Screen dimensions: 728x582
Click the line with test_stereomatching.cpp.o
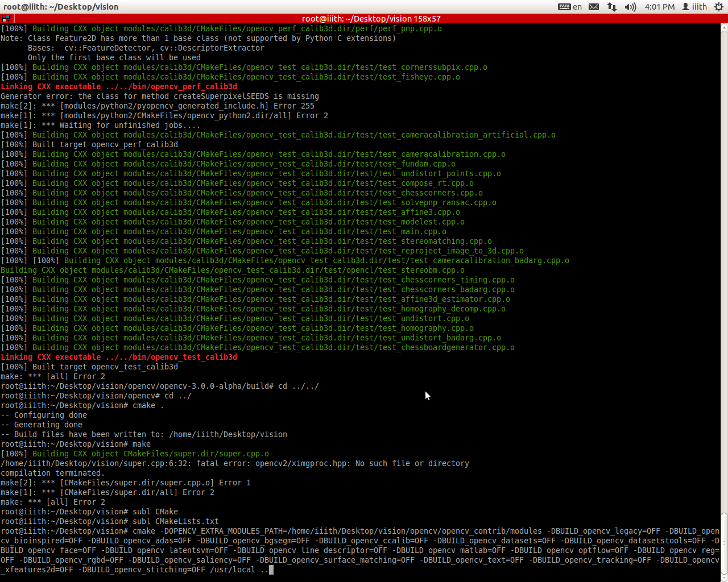coord(246,241)
